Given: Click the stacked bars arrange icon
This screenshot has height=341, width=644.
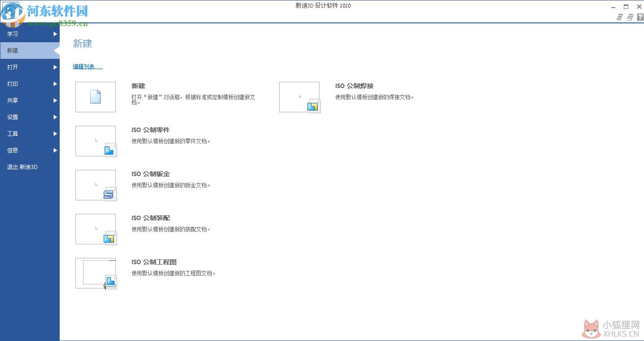Looking at the screenshot, I should [x=620, y=18].
